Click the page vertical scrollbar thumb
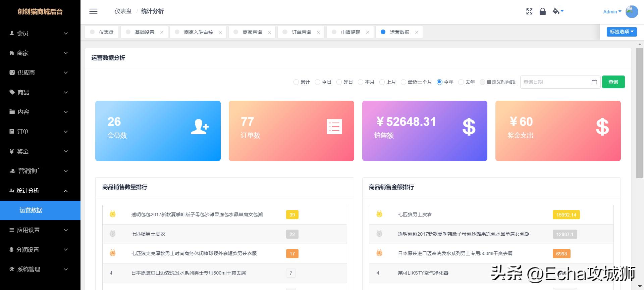The width and height of the screenshot is (644, 290). pos(640,113)
